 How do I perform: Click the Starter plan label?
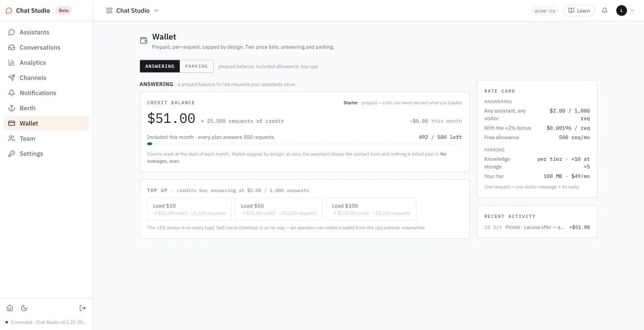click(x=350, y=103)
